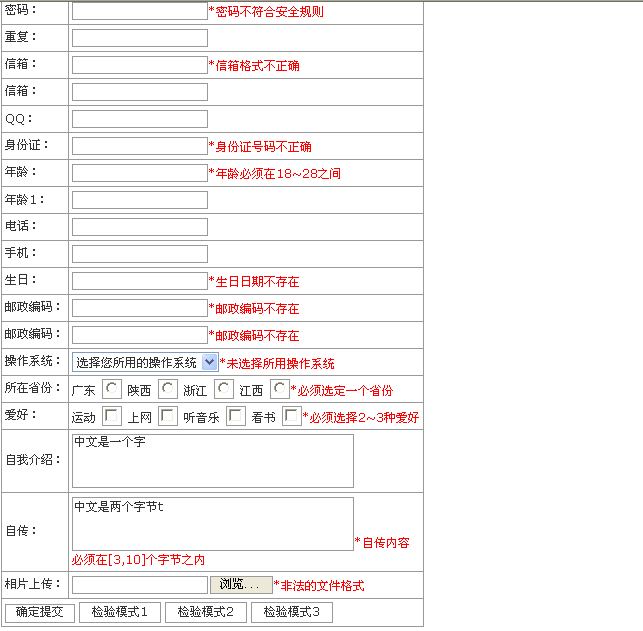Focus the 自我介绍 text area
The height and width of the screenshot is (631, 643).
tap(213, 461)
